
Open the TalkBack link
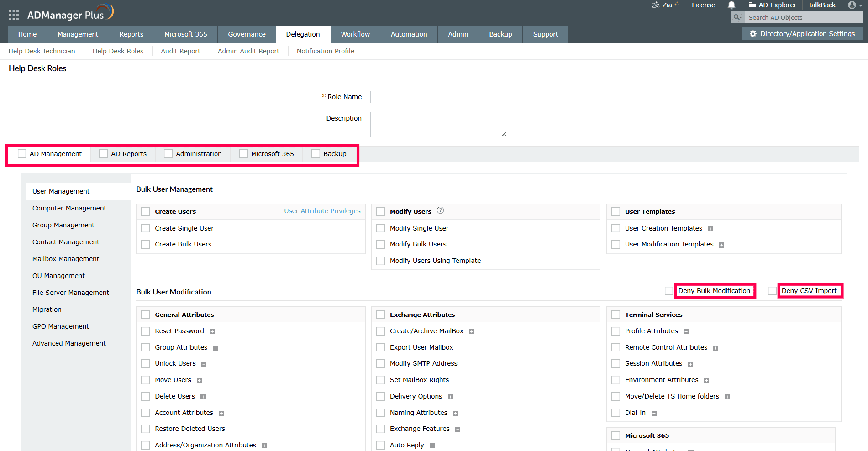(822, 5)
